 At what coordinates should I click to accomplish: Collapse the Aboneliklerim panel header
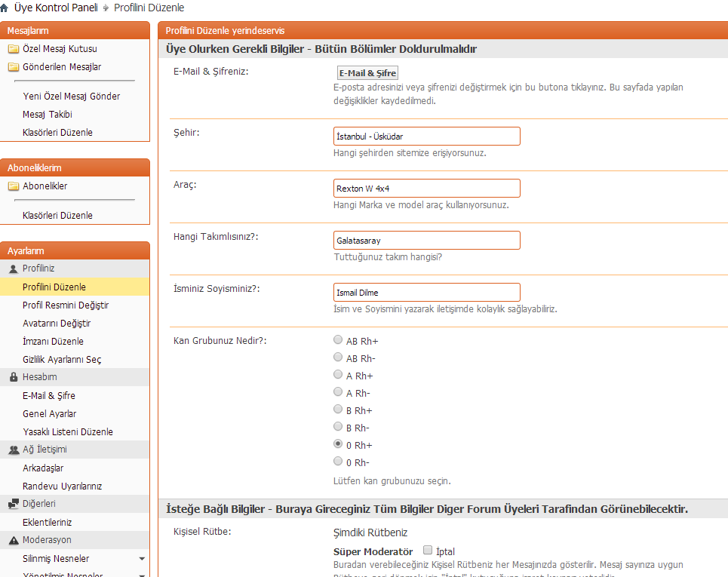tap(75, 168)
